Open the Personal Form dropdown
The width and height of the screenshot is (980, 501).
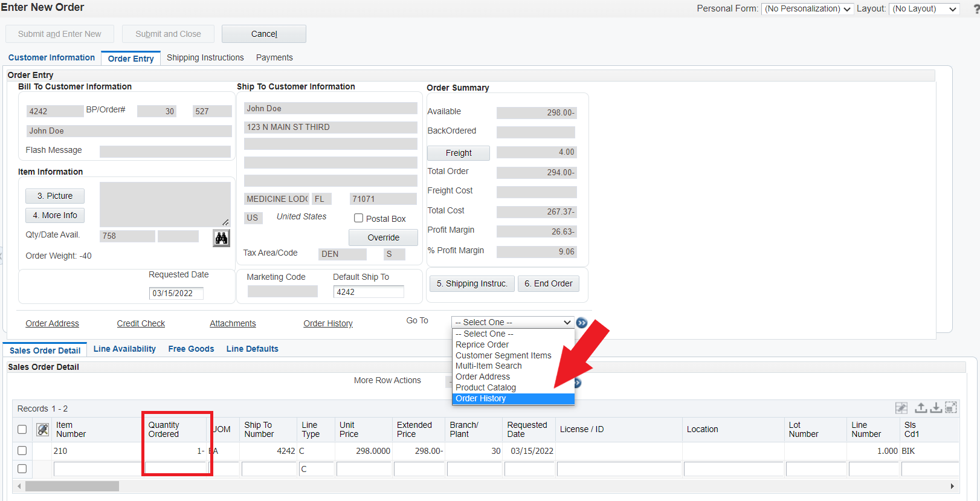tap(807, 9)
